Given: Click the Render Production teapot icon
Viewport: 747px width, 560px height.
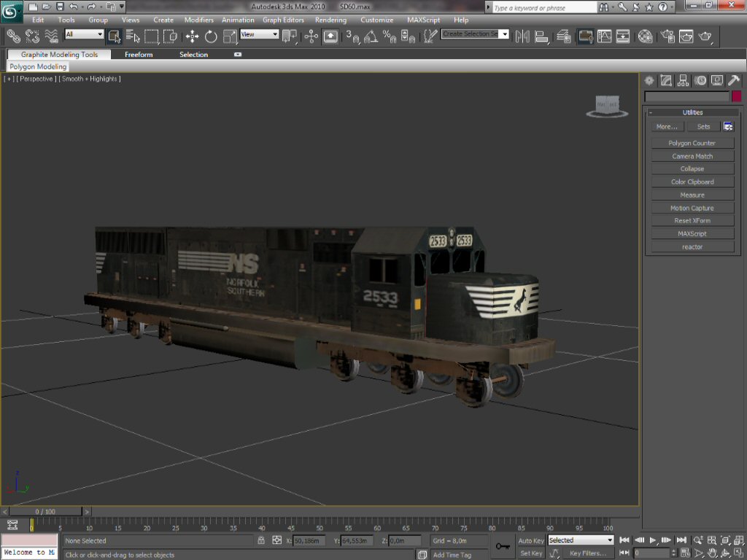Looking at the screenshot, I should click(705, 36).
